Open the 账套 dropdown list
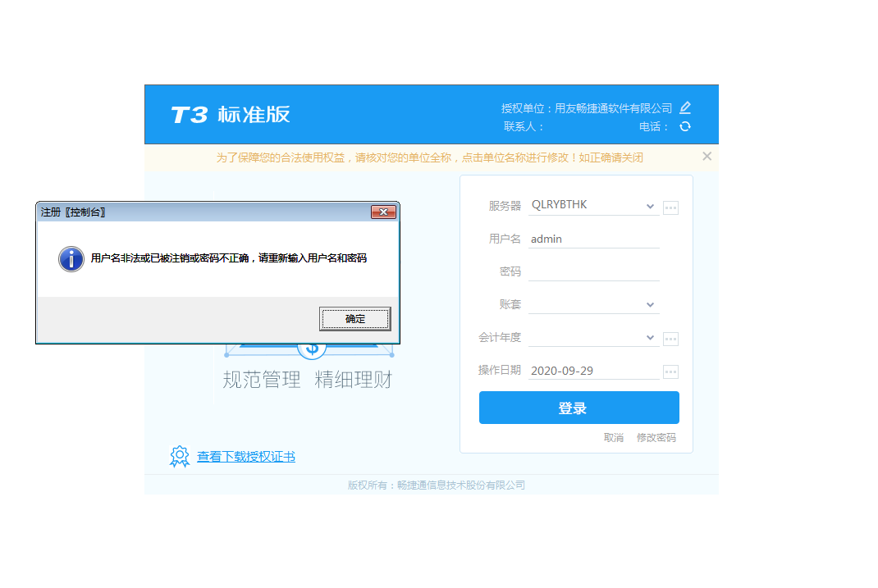The height and width of the screenshot is (588, 878). point(650,304)
